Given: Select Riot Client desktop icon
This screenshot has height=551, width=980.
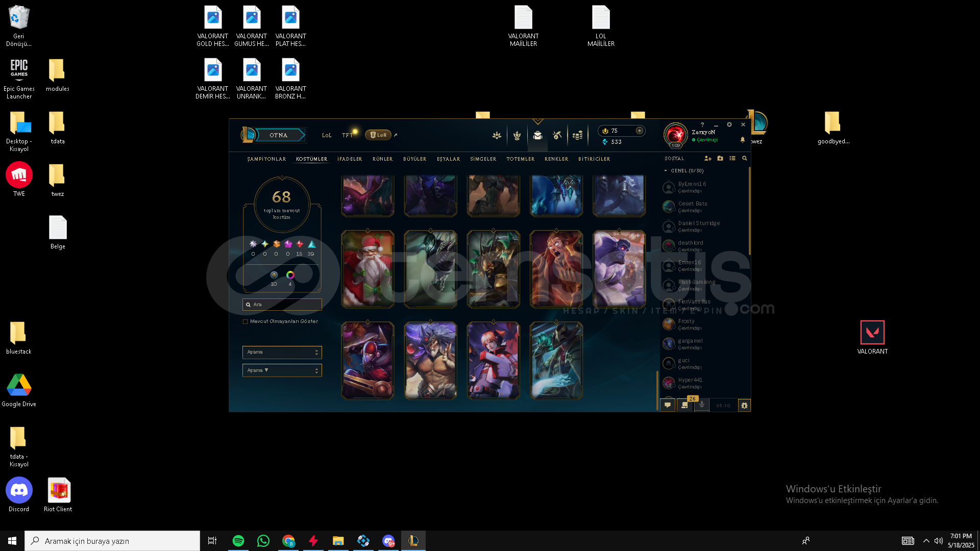Looking at the screenshot, I should pos(58,495).
